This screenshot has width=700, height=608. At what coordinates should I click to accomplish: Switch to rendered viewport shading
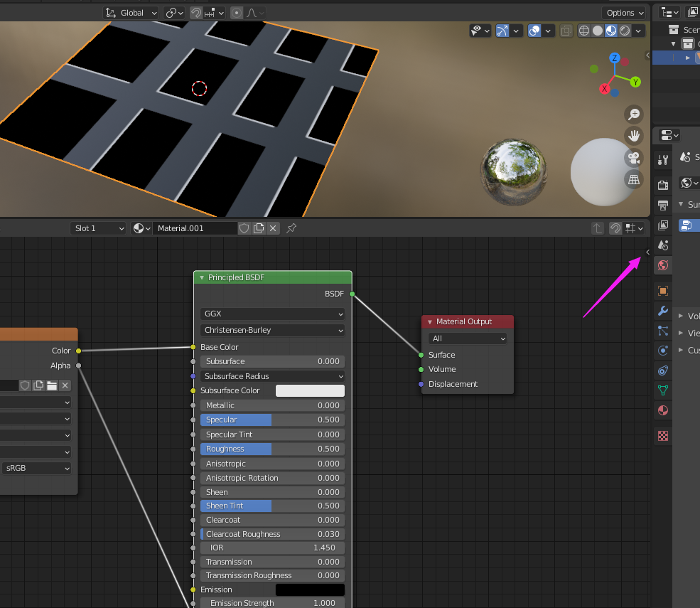[x=625, y=31]
